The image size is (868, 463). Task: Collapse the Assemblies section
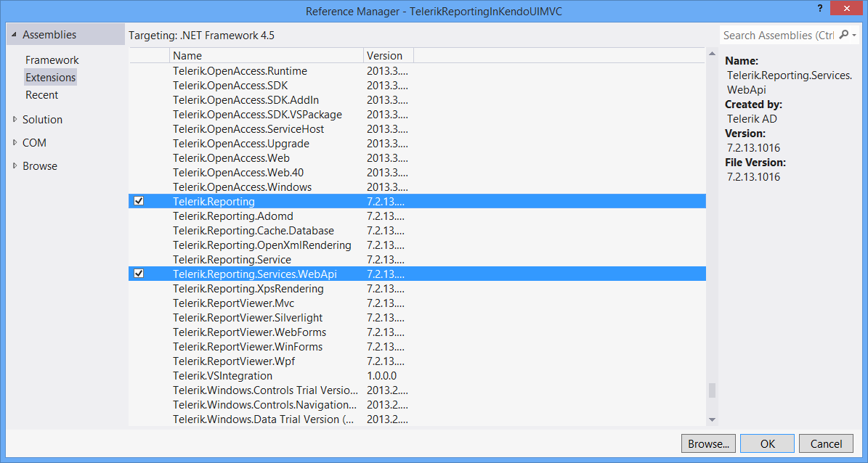(15, 35)
